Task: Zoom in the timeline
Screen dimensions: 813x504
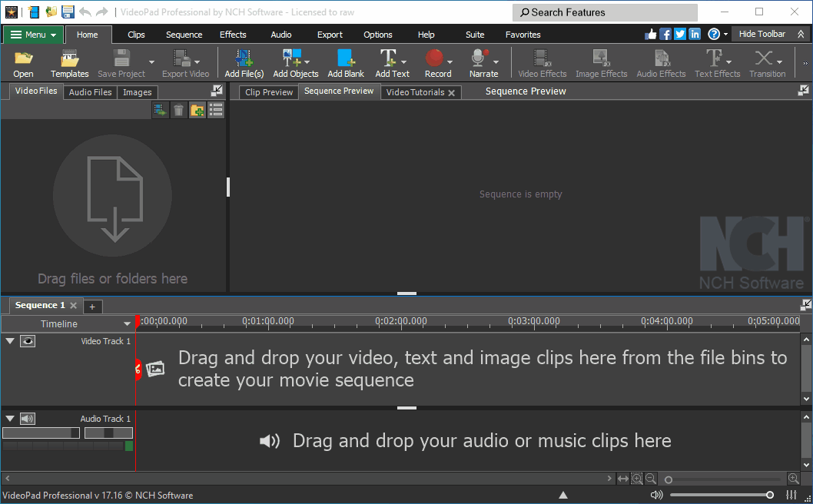Action: 793,479
